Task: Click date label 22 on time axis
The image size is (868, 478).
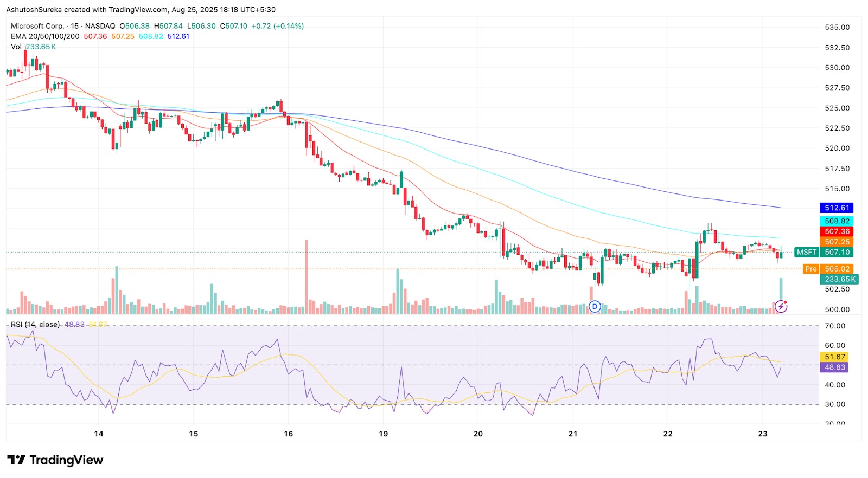Action: point(668,434)
